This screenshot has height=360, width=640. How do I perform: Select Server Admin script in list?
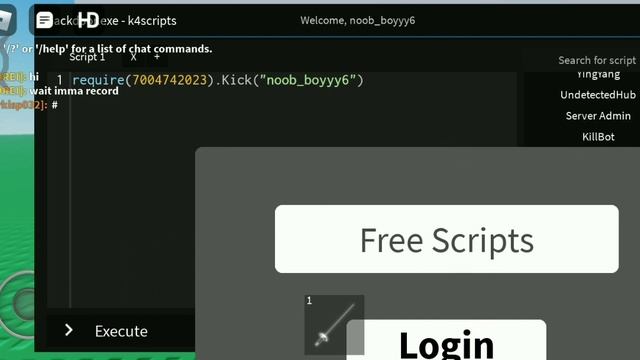pos(598,116)
